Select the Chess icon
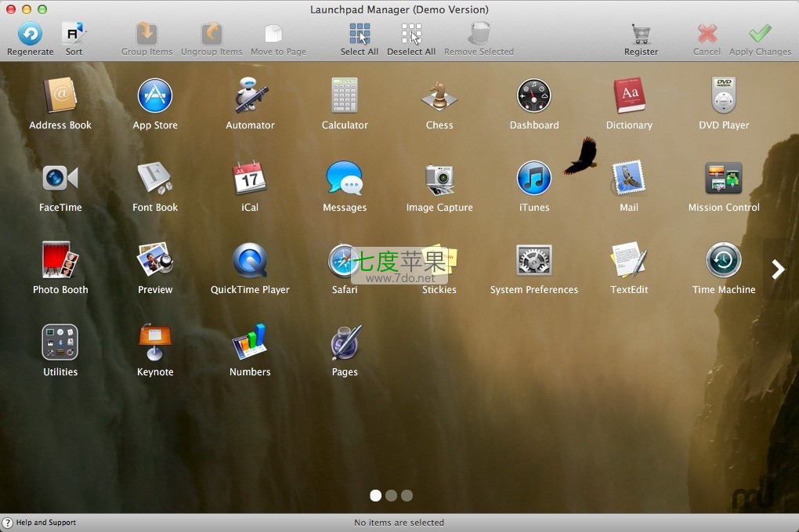 coord(439,96)
